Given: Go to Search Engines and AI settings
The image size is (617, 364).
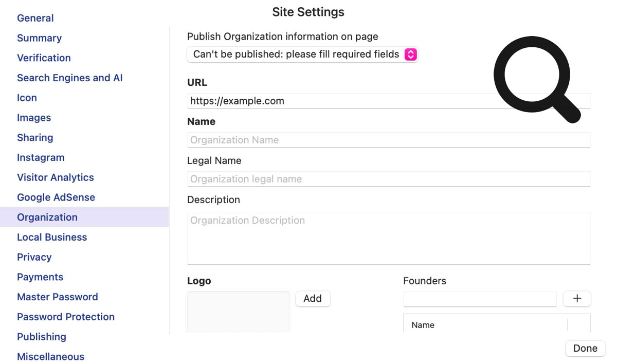Looking at the screenshot, I should pyautogui.click(x=69, y=78).
